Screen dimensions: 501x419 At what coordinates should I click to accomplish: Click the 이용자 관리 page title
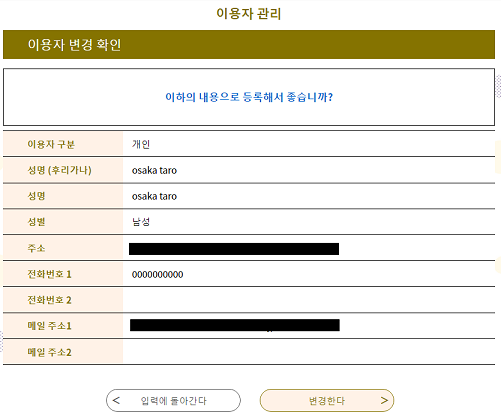[x=249, y=14]
